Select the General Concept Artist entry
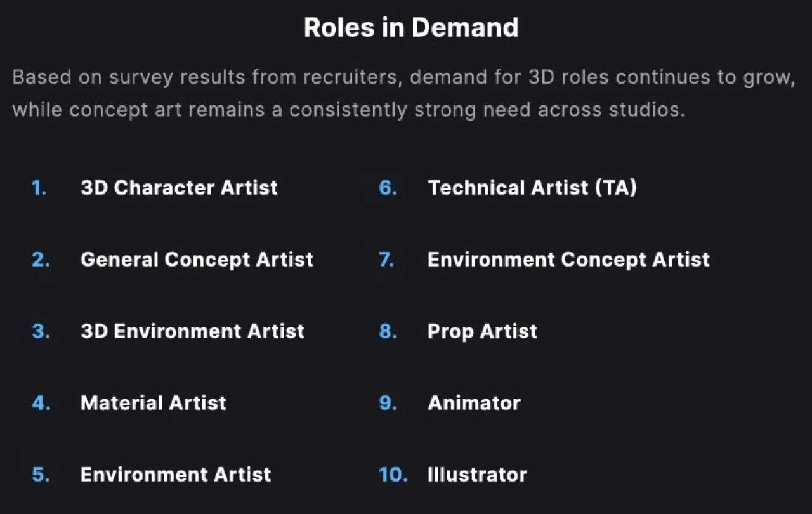This screenshot has height=514, width=812. 197,260
